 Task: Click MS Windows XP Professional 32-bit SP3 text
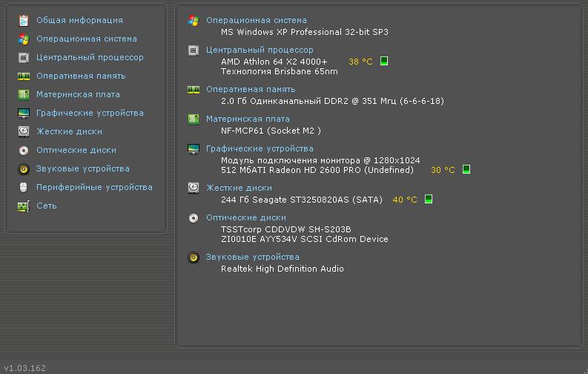coord(305,32)
